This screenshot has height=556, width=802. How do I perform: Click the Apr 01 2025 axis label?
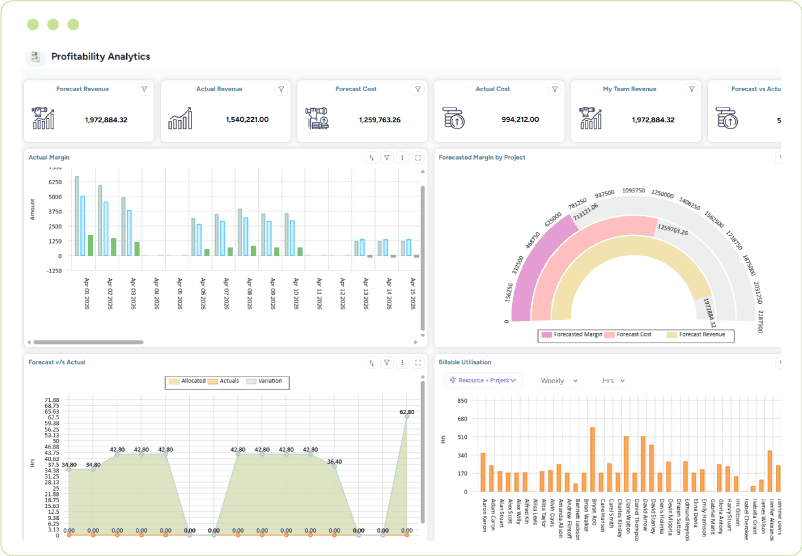click(x=87, y=294)
